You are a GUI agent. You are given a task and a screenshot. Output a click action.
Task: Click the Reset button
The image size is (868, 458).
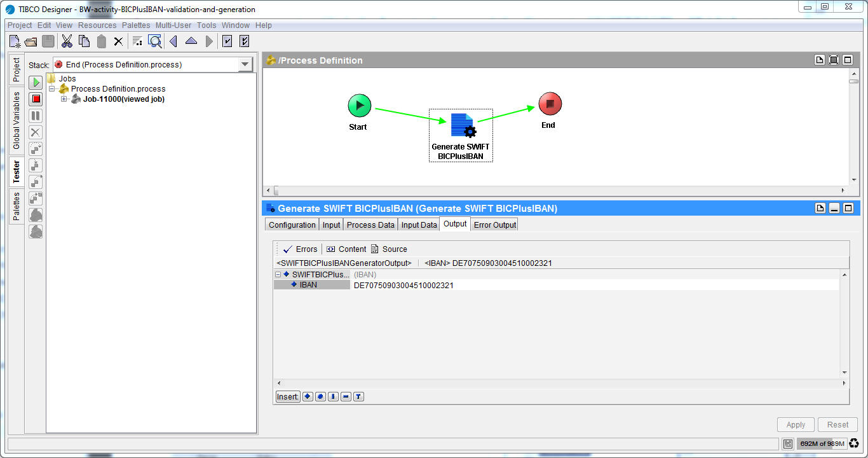pos(837,425)
